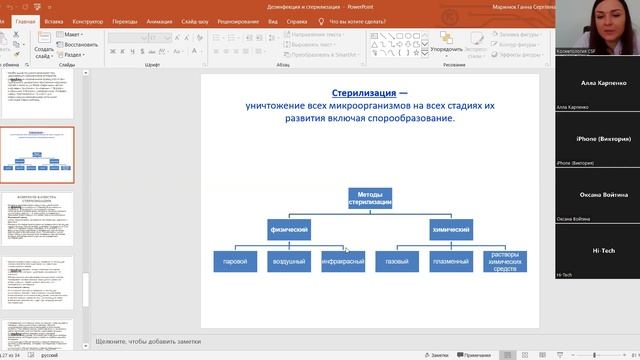This screenshot has width=640, height=360.
Task: Click the Восстановить reset button
Action: pyautogui.click(x=77, y=44)
